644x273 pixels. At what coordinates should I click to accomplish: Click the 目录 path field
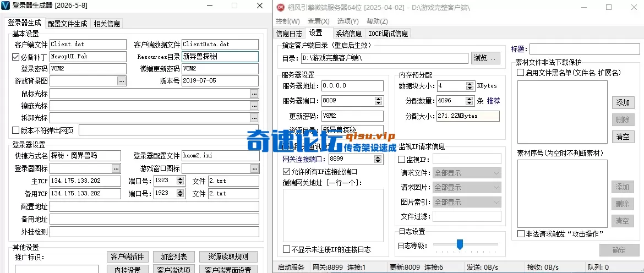click(x=384, y=58)
